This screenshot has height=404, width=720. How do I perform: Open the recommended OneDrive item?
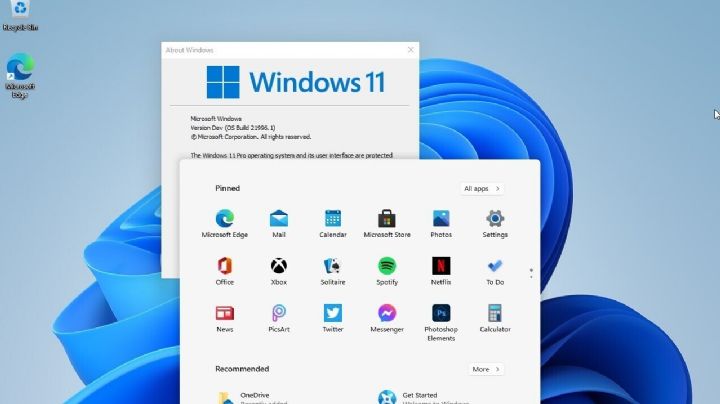click(251, 397)
